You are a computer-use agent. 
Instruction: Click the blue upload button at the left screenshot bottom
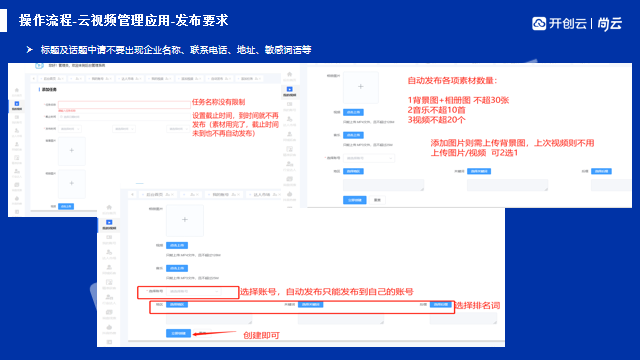click(66, 207)
